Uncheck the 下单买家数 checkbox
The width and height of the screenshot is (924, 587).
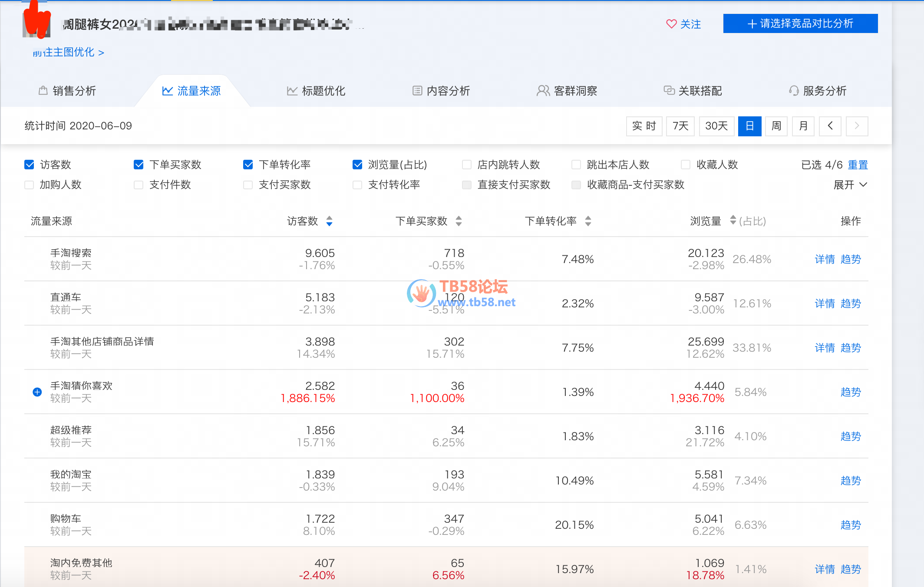coord(139,165)
